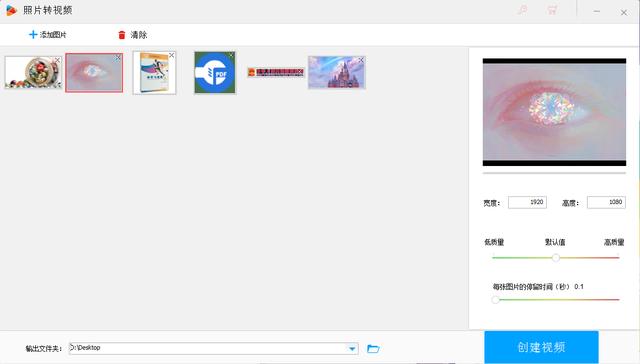
Task: Select the castle photo thumbnail
Action: click(x=337, y=73)
